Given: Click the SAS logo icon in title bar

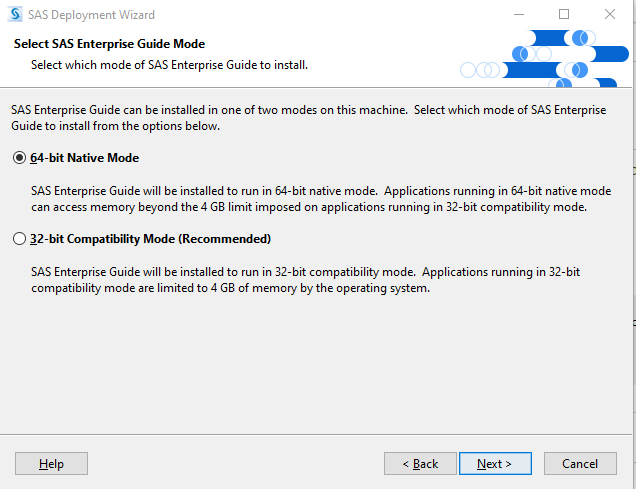Looking at the screenshot, I should coord(15,15).
